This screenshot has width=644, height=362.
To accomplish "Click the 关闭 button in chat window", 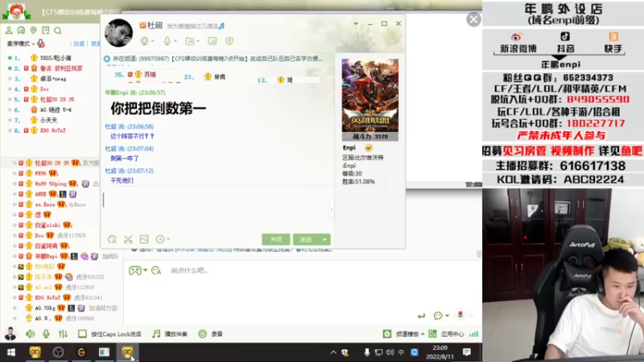I will (276, 239).
